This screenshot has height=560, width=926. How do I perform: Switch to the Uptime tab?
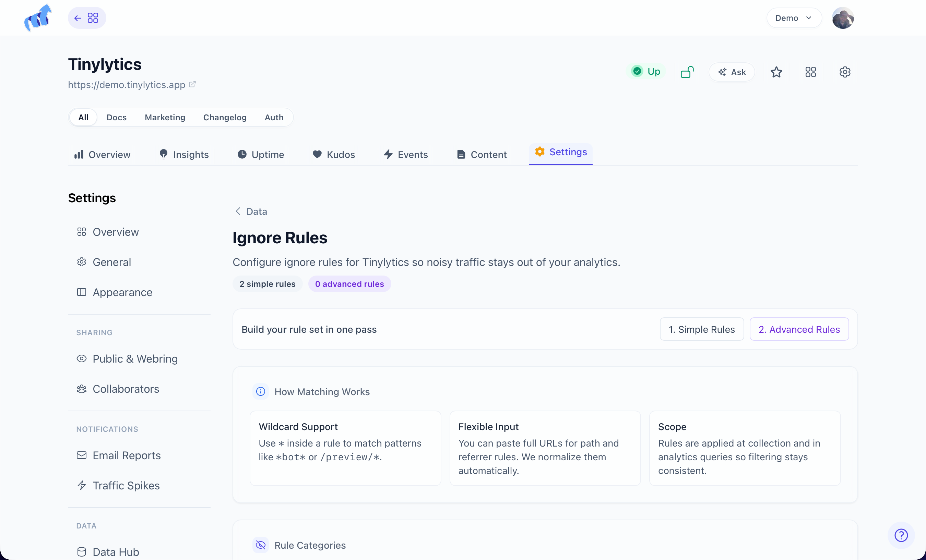(261, 155)
